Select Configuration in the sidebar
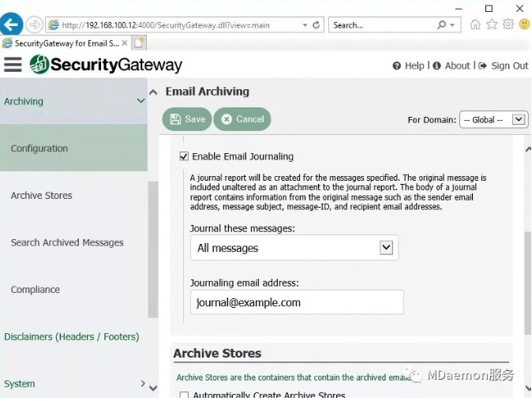 73,148
